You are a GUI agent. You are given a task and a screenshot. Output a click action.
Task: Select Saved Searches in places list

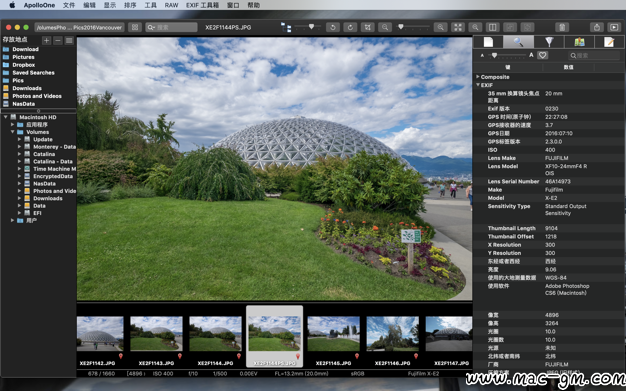[x=33, y=73]
